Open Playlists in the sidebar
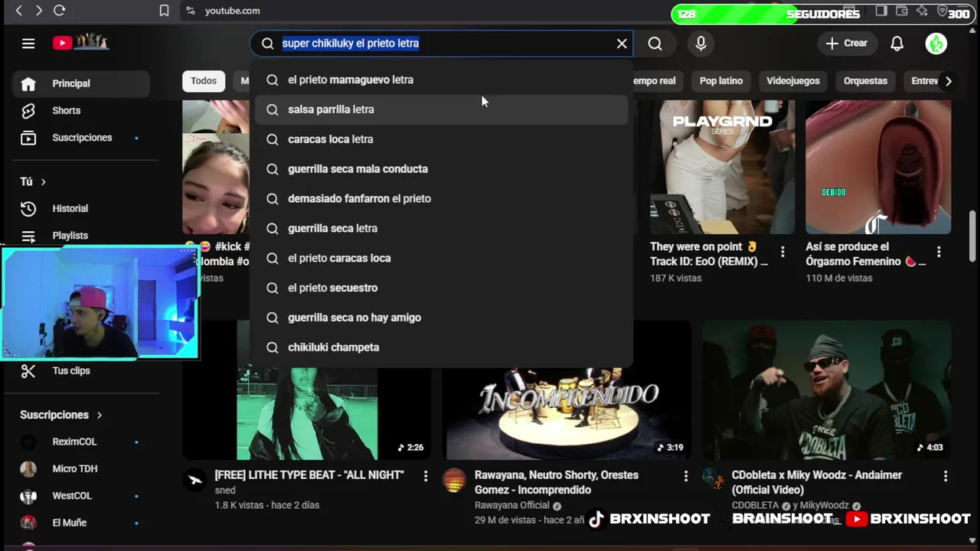This screenshot has height=551, width=980. click(x=81, y=235)
